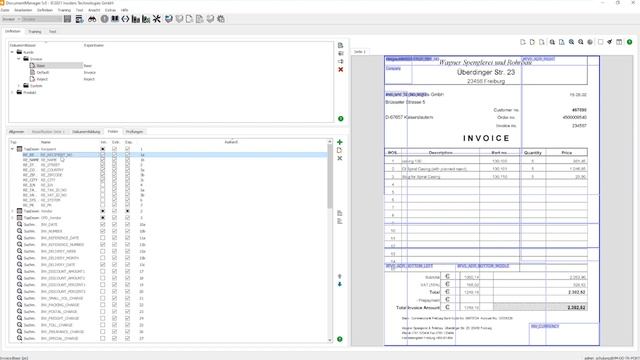Viewport: 640px width, 360px height.
Task: Click the layout window icon in viewer toolbar
Action: 619,42
